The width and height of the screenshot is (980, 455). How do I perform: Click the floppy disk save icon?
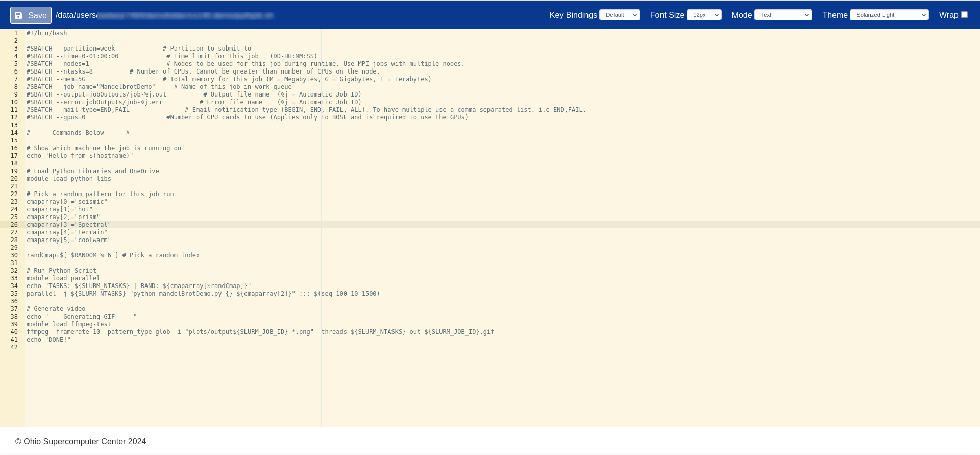point(19,15)
